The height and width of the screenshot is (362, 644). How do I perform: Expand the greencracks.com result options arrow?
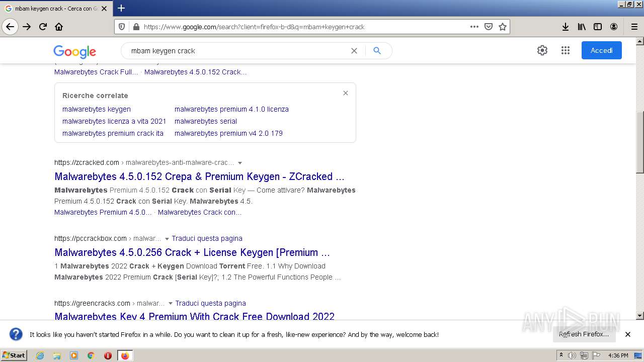[171, 304]
